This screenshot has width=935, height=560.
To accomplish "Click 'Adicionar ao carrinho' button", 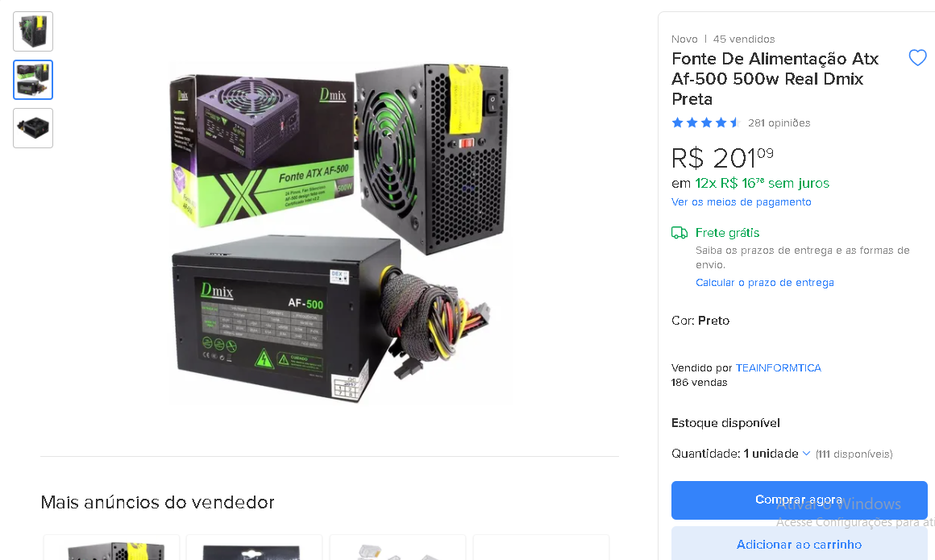I will pyautogui.click(x=799, y=544).
